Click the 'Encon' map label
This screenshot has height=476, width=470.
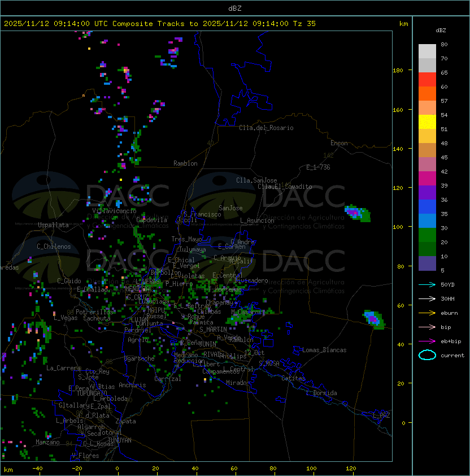(339, 143)
